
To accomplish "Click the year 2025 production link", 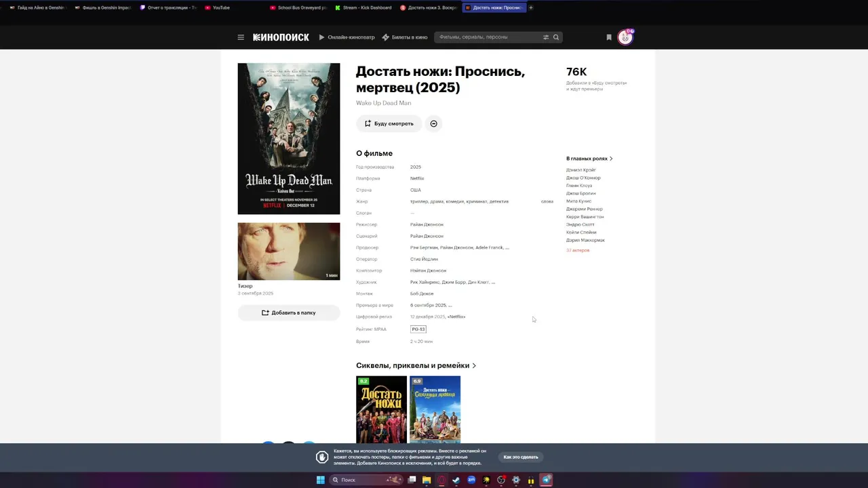I will click(416, 167).
